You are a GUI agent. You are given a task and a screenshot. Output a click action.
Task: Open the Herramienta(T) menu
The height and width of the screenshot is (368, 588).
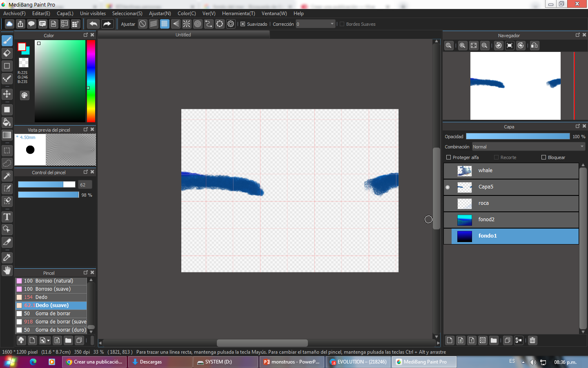point(238,13)
